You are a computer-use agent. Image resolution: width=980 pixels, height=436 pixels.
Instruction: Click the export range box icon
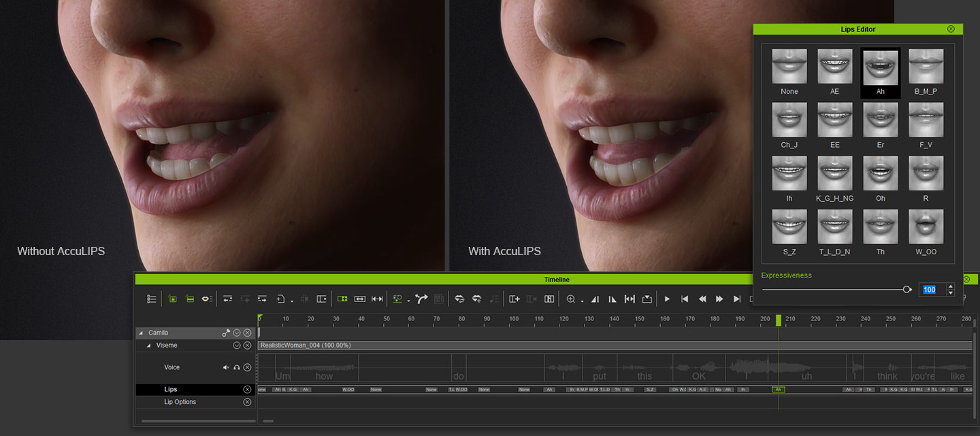pyautogui.click(x=647, y=299)
